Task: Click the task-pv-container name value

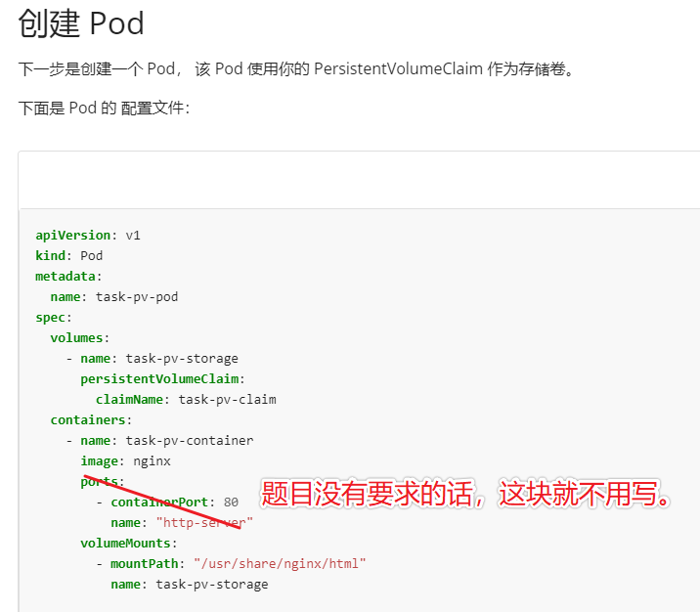Action: pos(190,441)
